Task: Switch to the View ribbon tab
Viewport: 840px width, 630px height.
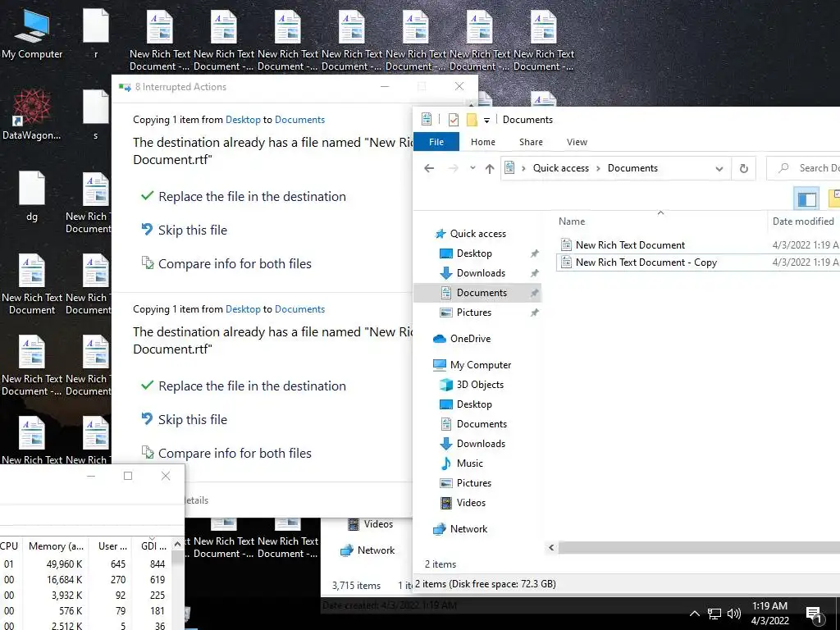Action: [x=577, y=142]
